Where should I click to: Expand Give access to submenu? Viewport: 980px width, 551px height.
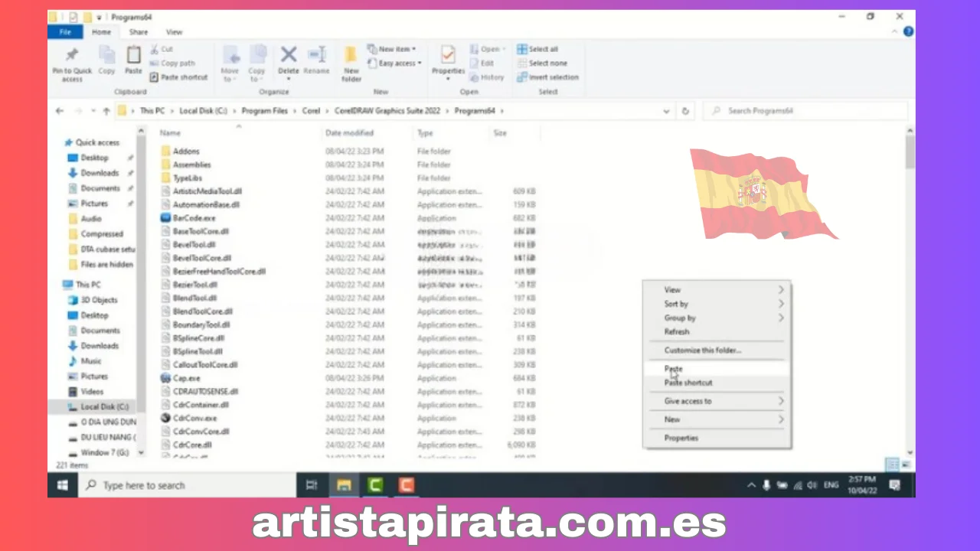[x=716, y=401]
